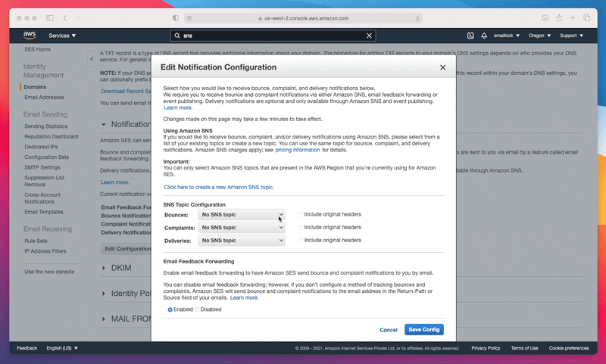Open Configuration Sets

(47, 157)
